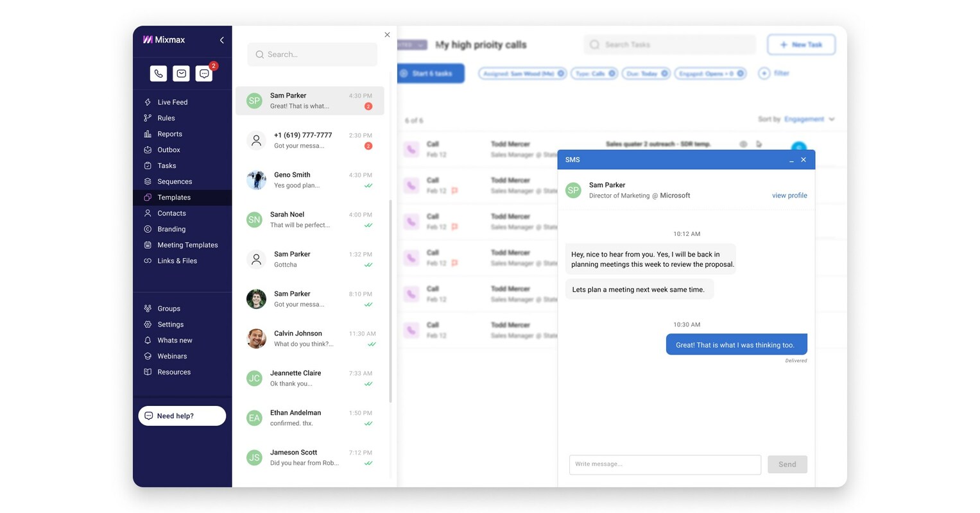Click the conversation Search field
Viewport: 980px width, 513px height.
[313, 55]
